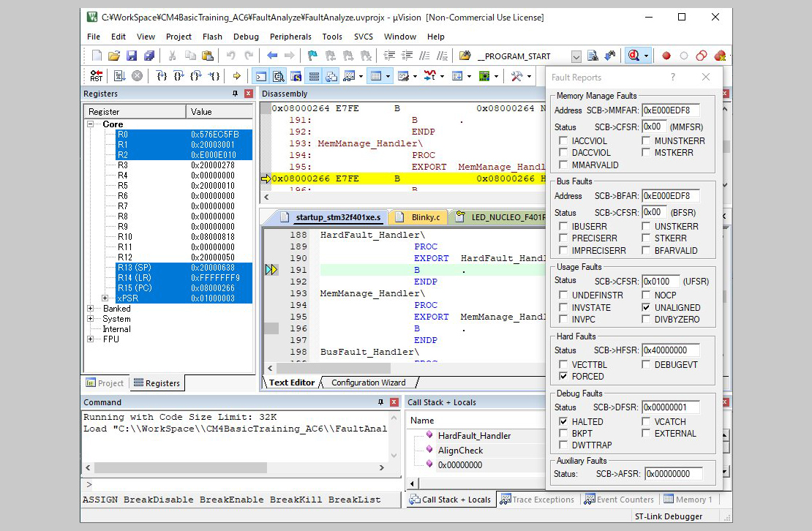
Task: Expand the xPSR register row
Action: [x=105, y=298]
